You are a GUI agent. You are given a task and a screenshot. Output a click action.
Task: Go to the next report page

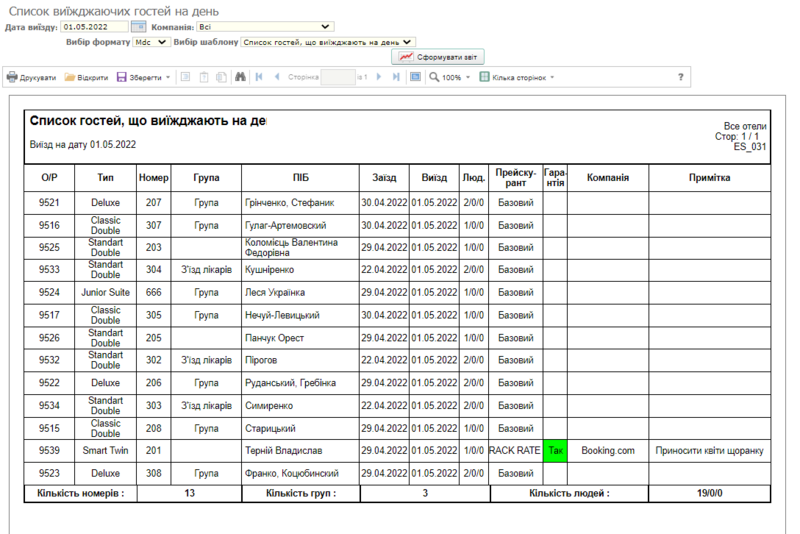click(379, 77)
